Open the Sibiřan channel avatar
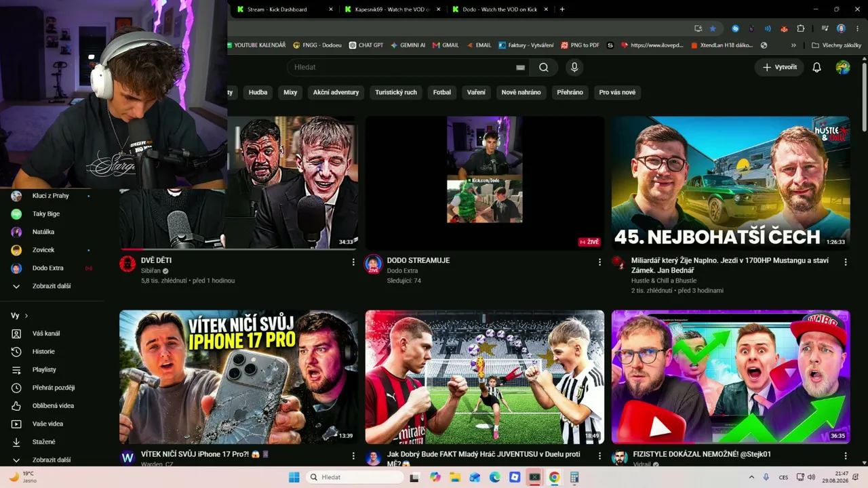Screen dimensions: 868x488 pos(127,264)
